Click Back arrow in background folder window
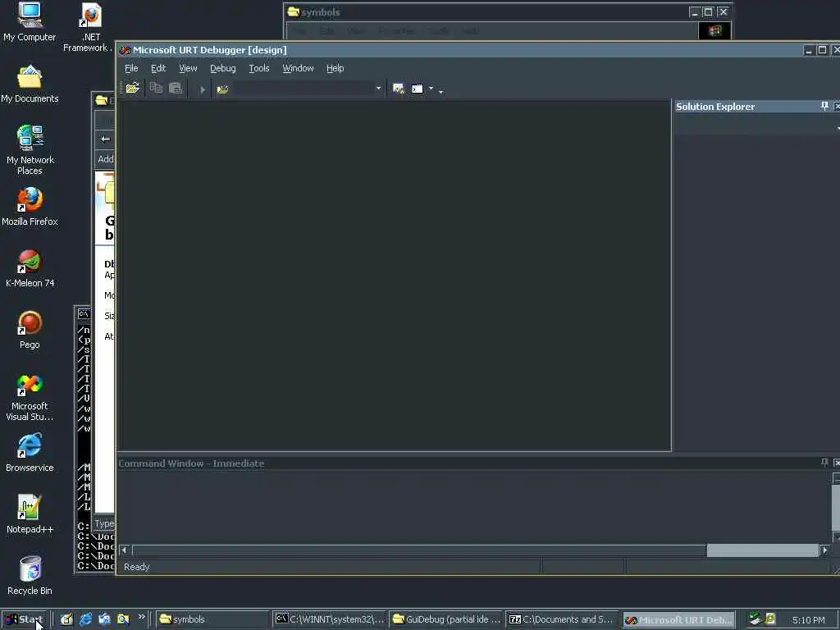 click(x=106, y=139)
